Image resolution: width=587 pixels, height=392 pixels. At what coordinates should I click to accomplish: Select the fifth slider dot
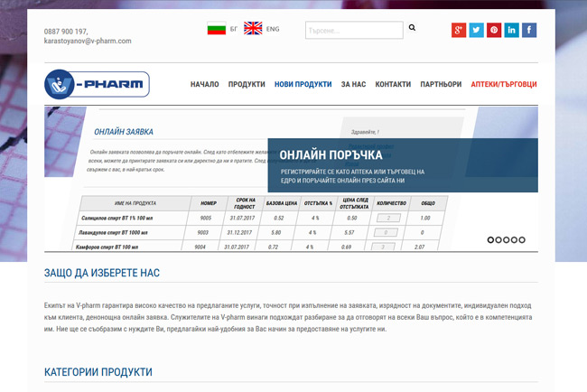pyautogui.click(x=522, y=240)
